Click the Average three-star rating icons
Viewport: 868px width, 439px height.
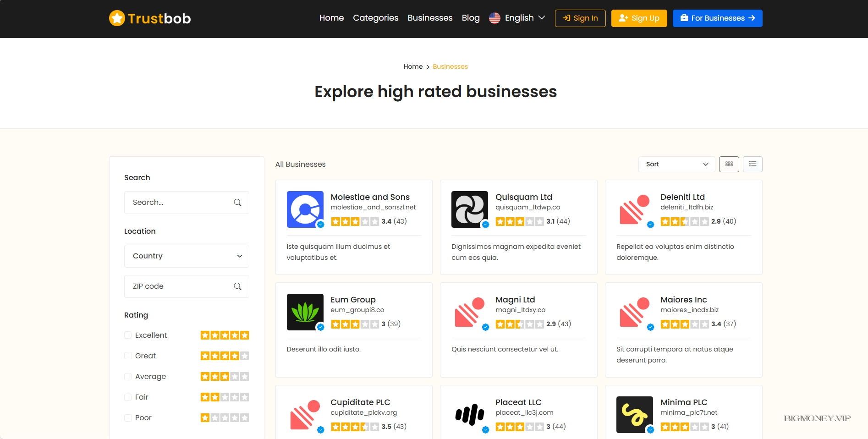click(x=225, y=377)
